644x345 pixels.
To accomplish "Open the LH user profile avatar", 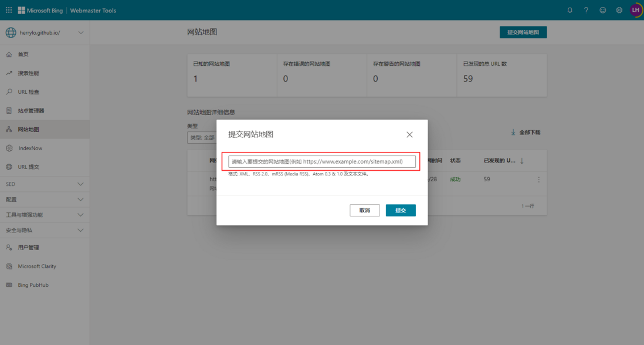I will 635,10.
